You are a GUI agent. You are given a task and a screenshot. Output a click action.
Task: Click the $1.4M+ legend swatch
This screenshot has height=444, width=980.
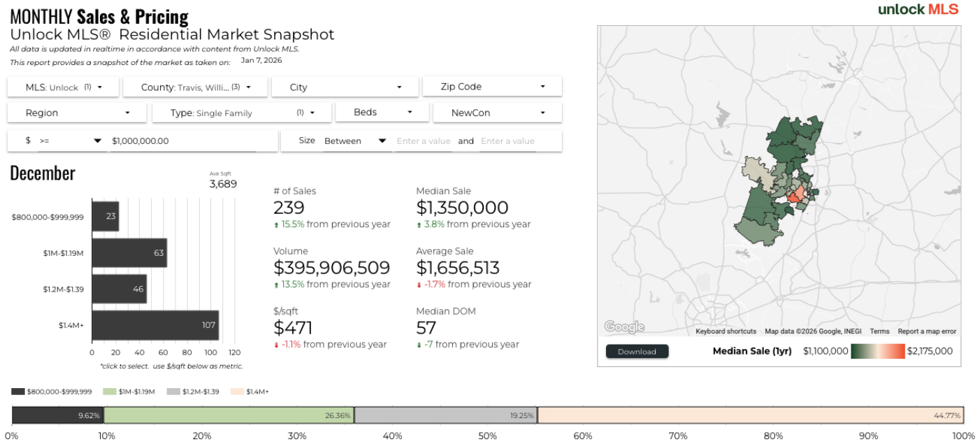tap(238, 392)
